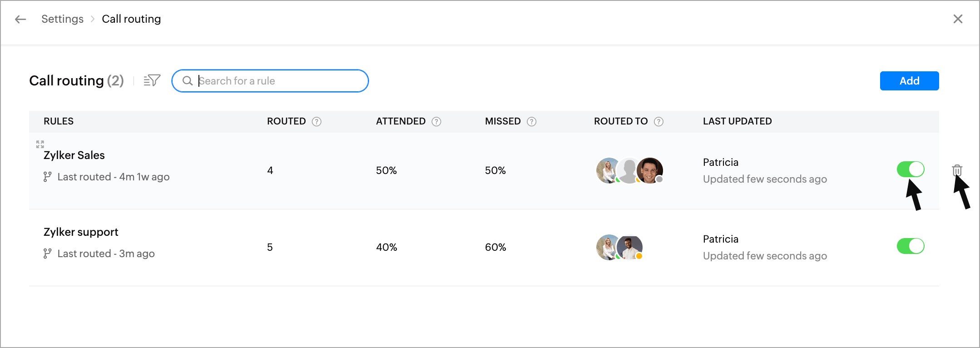Click the Attended column help icon
980x348 pixels.
[x=436, y=121]
